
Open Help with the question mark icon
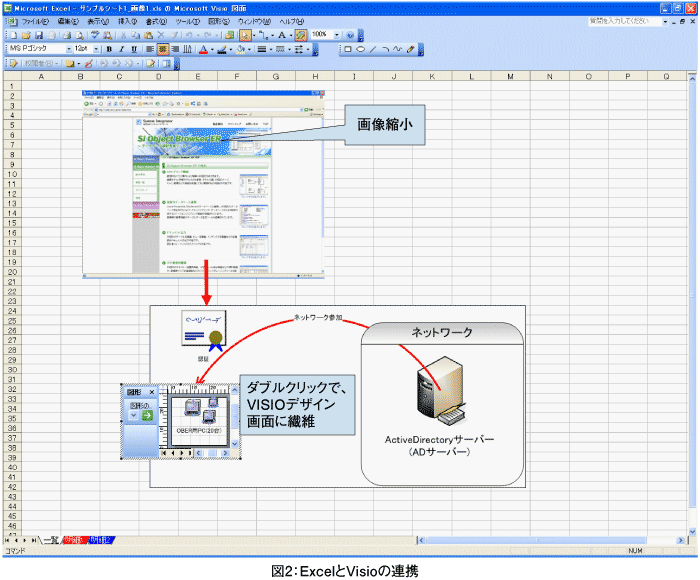[x=350, y=35]
